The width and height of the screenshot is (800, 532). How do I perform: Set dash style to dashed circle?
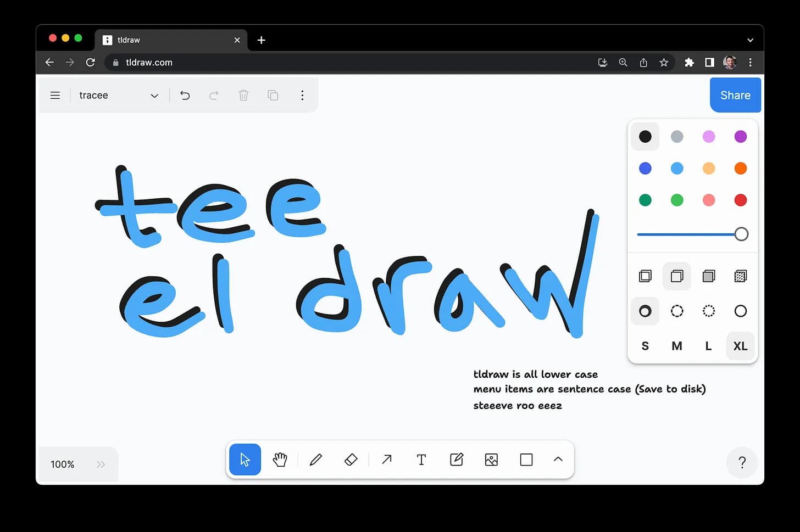click(677, 311)
